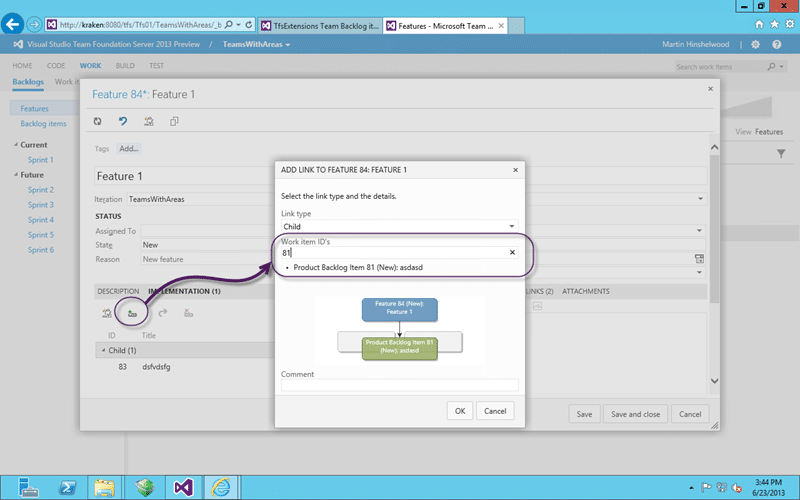Click the Save and close button
Image resolution: width=800 pixels, height=500 pixels.
(635, 414)
